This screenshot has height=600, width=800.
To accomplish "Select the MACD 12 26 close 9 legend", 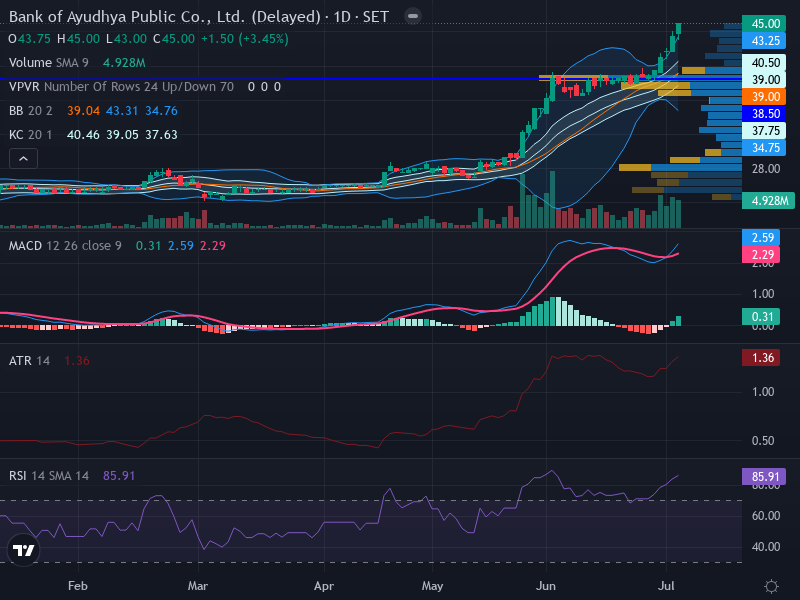I will tap(65, 246).
